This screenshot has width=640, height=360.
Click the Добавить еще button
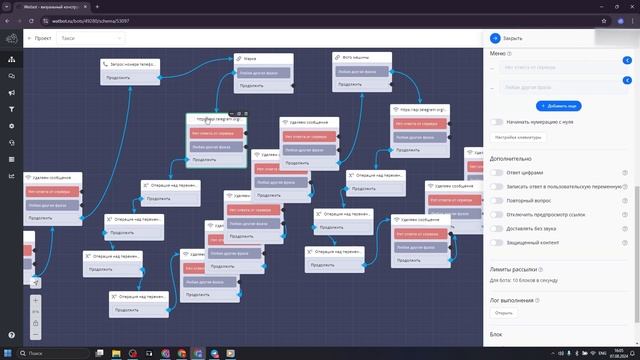click(559, 106)
